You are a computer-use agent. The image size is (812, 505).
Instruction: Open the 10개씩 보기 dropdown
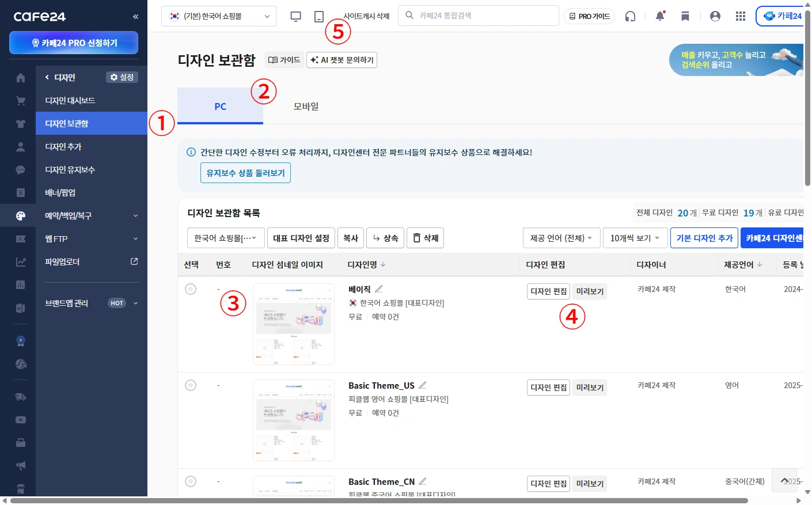(x=635, y=238)
